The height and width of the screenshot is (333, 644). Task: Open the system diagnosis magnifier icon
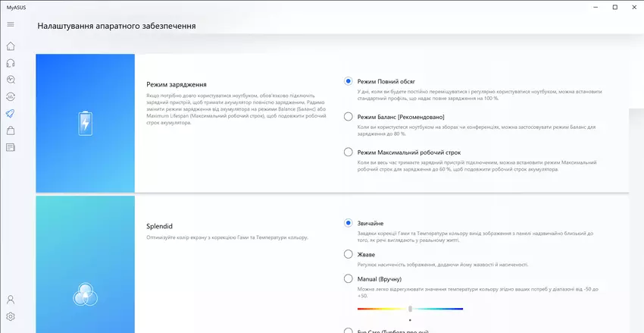pos(11,80)
